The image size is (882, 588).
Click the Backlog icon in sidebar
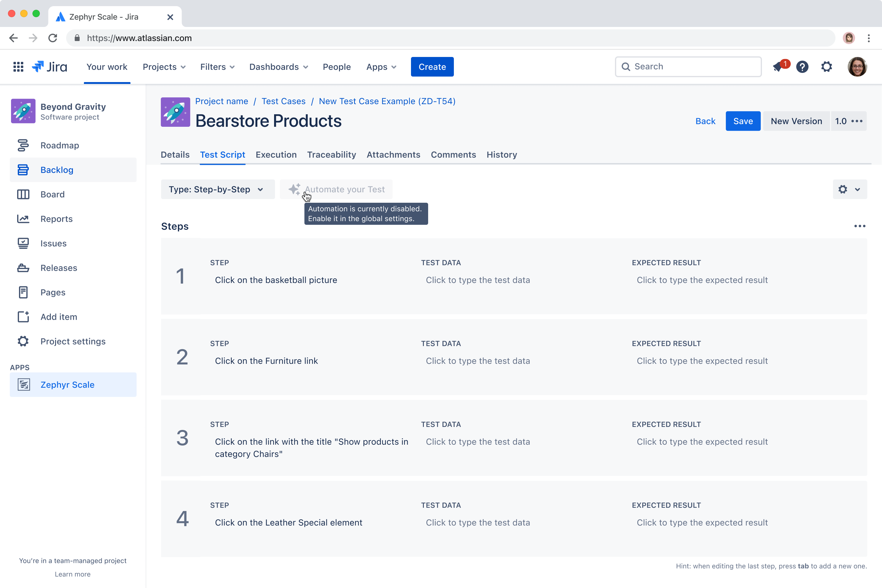23,170
